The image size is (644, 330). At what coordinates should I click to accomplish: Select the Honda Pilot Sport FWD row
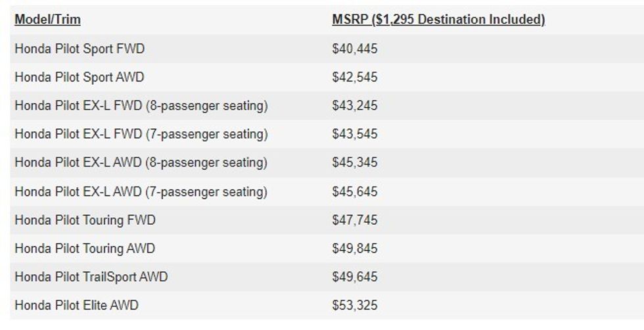click(x=80, y=49)
